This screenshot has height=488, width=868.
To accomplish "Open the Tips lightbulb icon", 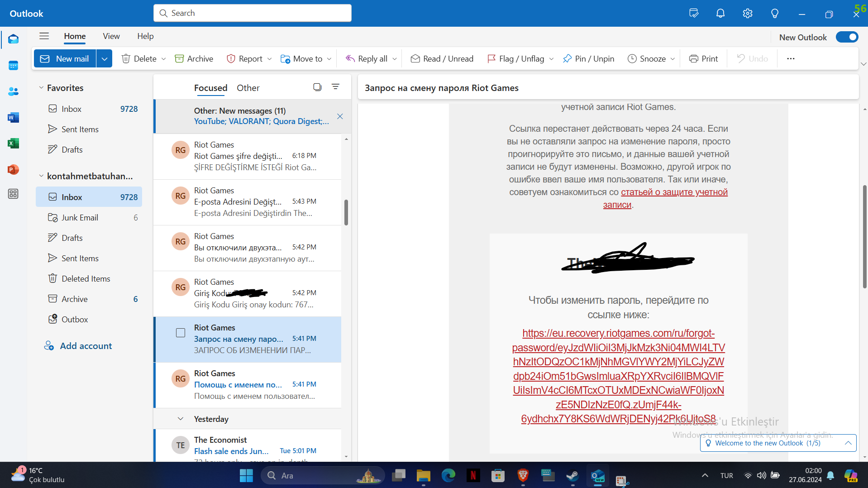I will click(x=775, y=14).
